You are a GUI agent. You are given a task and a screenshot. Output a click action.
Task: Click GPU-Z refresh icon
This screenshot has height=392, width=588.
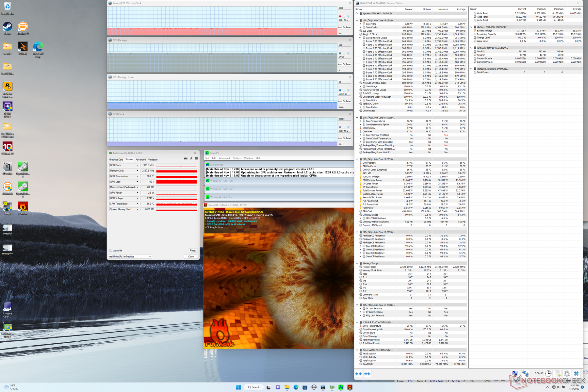(x=191, y=159)
